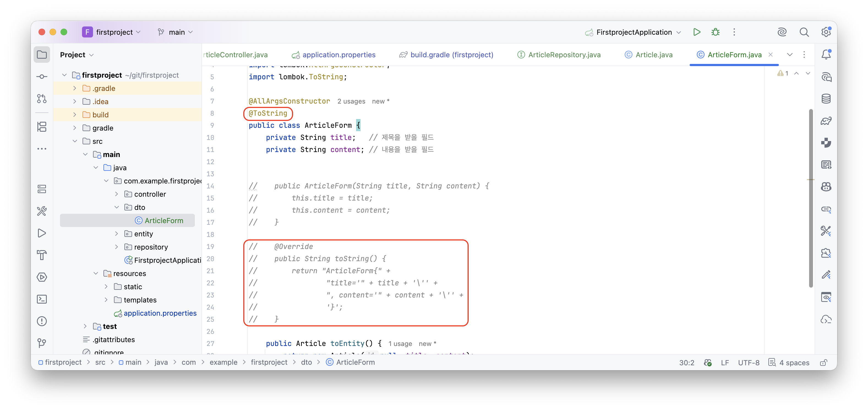Open the Git tool window icon at sidebar bottom

click(x=42, y=343)
